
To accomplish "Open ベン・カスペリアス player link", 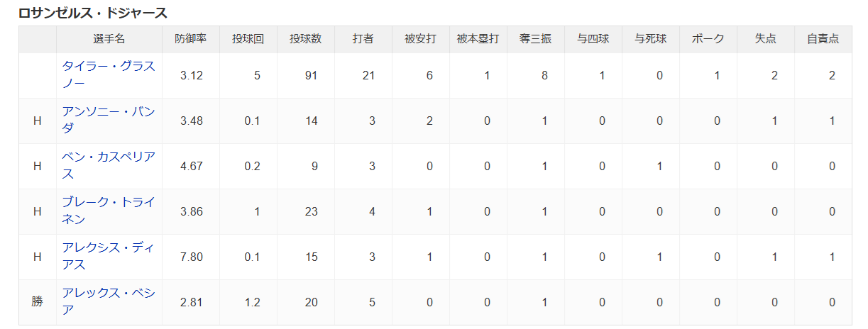I will [x=109, y=166].
